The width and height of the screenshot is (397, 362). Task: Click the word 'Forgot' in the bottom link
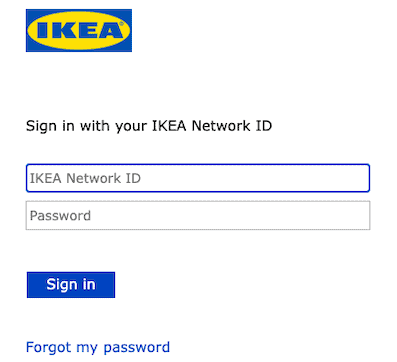tap(49, 347)
